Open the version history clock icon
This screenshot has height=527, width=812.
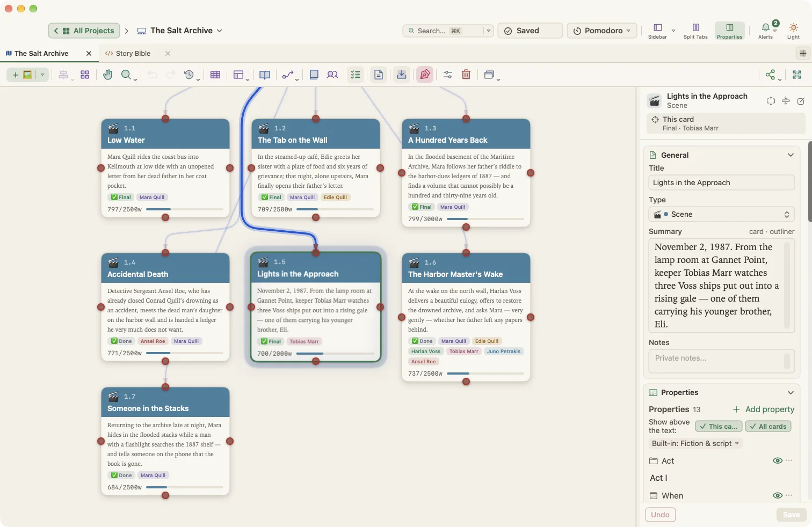pos(189,75)
